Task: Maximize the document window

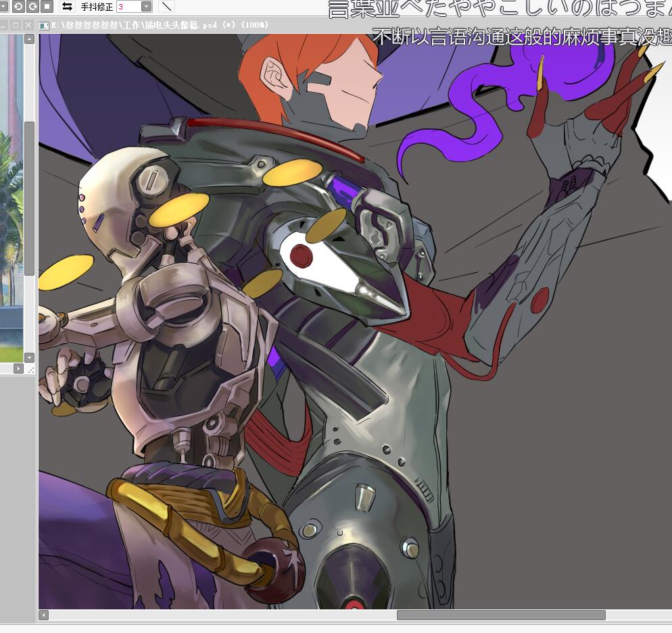Action: (x=16, y=25)
